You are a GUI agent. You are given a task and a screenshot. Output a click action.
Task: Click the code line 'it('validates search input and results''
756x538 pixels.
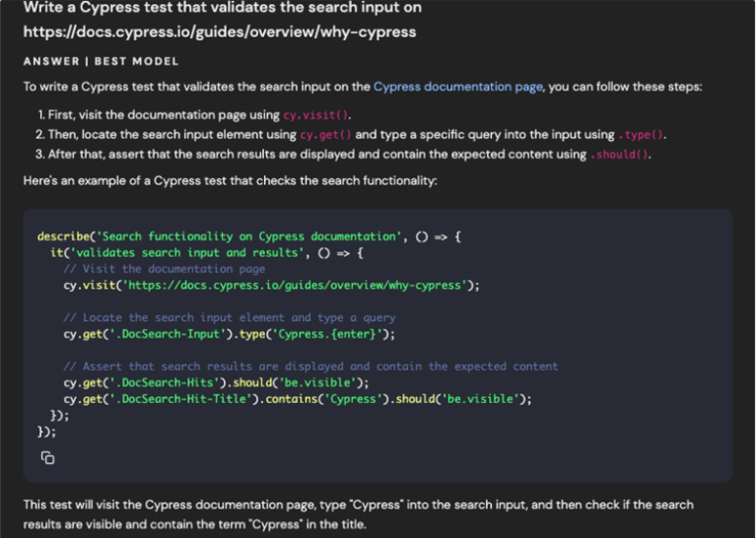tap(206, 252)
